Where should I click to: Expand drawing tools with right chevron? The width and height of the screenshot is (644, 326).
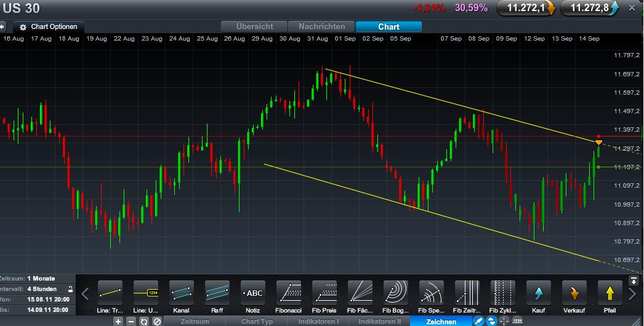tap(632, 293)
